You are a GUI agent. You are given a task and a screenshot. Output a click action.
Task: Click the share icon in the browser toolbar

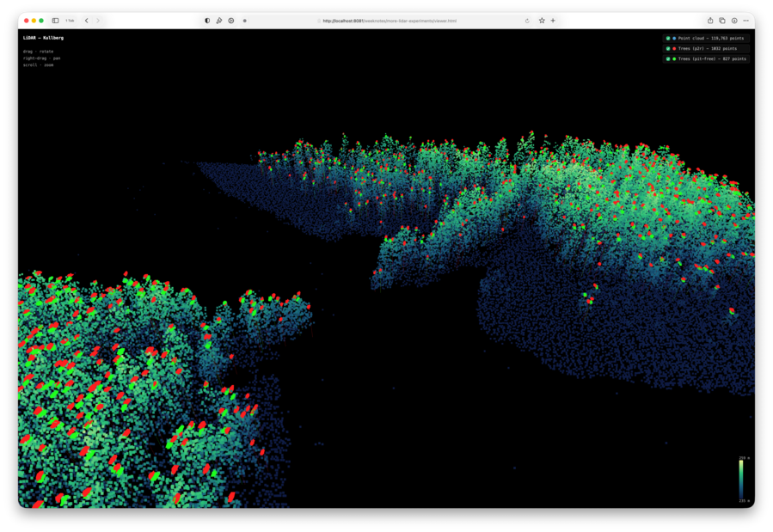709,20
